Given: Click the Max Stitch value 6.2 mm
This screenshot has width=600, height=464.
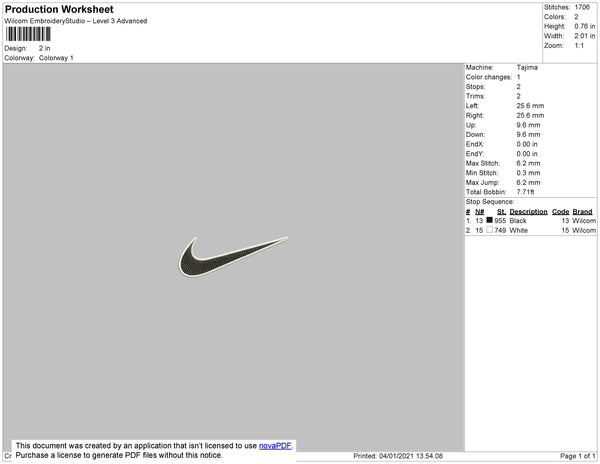Looking at the screenshot, I should [528, 163].
